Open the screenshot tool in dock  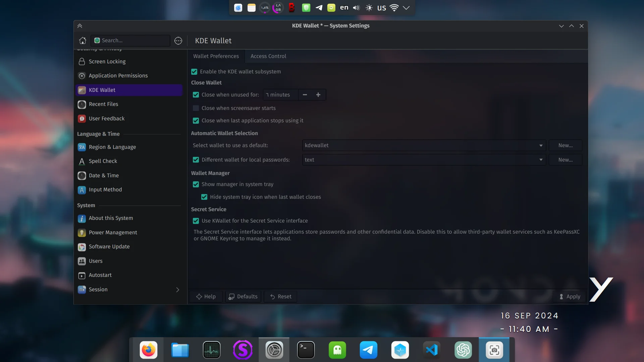[494, 350]
